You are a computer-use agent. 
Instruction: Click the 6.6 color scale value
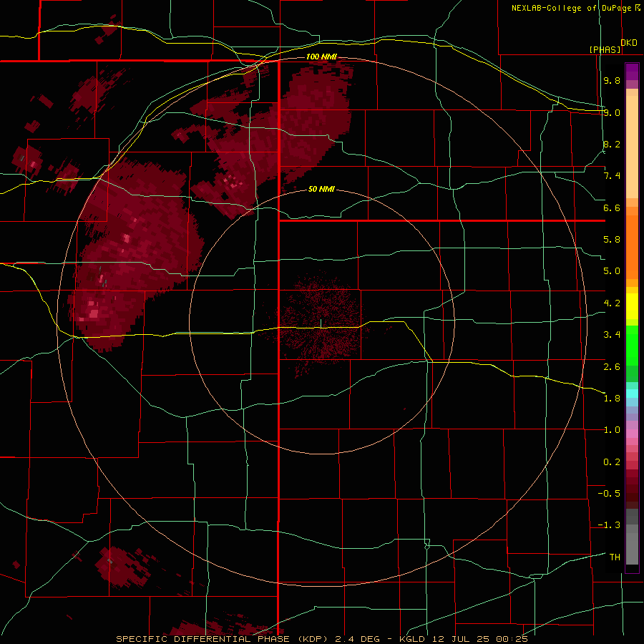612,208
